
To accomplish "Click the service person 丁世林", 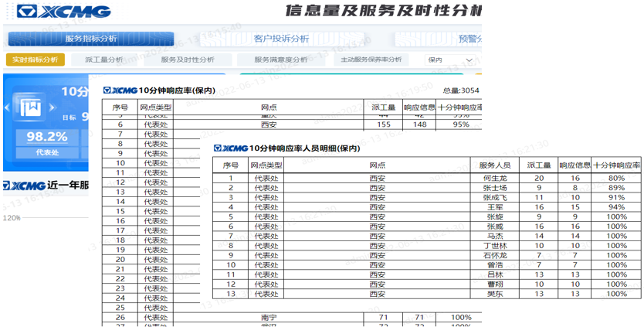I will (x=495, y=246).
